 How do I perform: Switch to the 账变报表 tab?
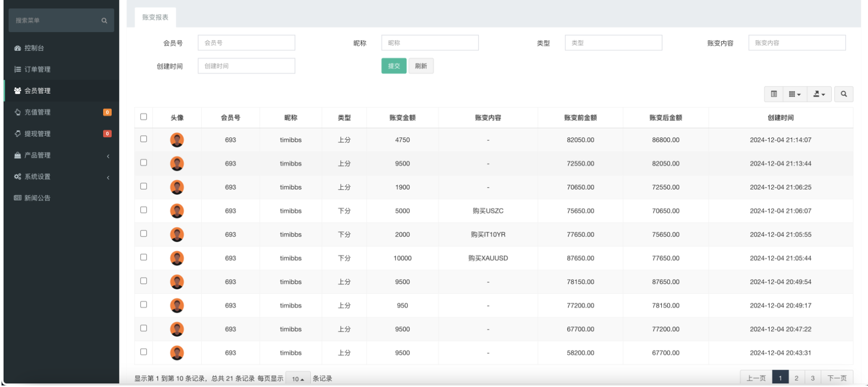155,17
